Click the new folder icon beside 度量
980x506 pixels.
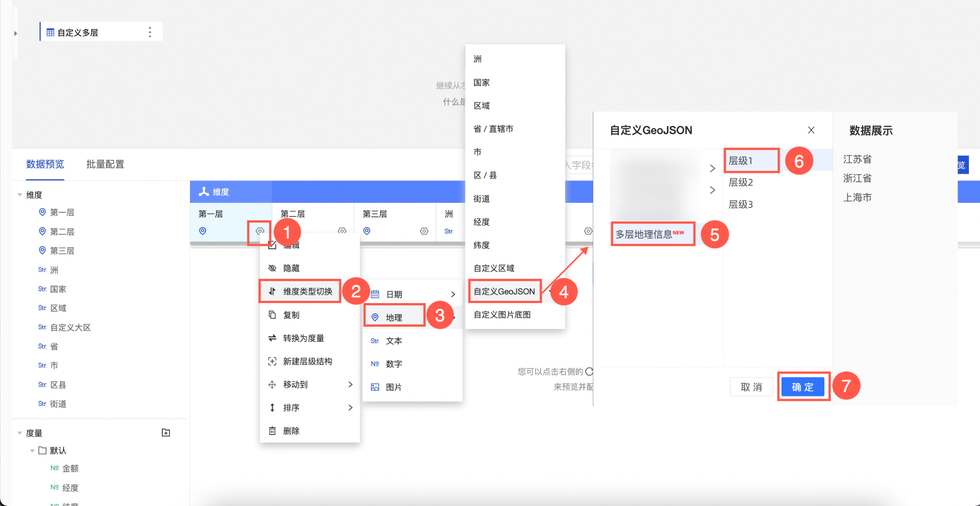pos(166,433)
